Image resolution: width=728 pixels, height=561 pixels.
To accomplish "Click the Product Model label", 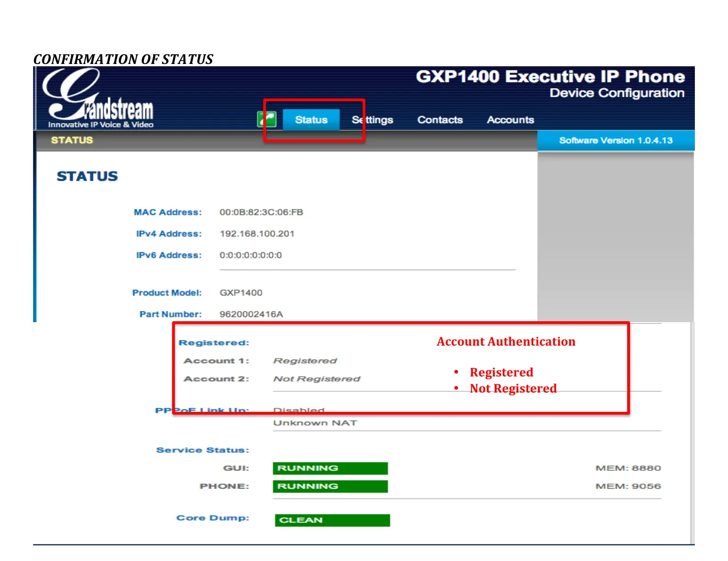I will pyautogui.click(x=167, y=293).
